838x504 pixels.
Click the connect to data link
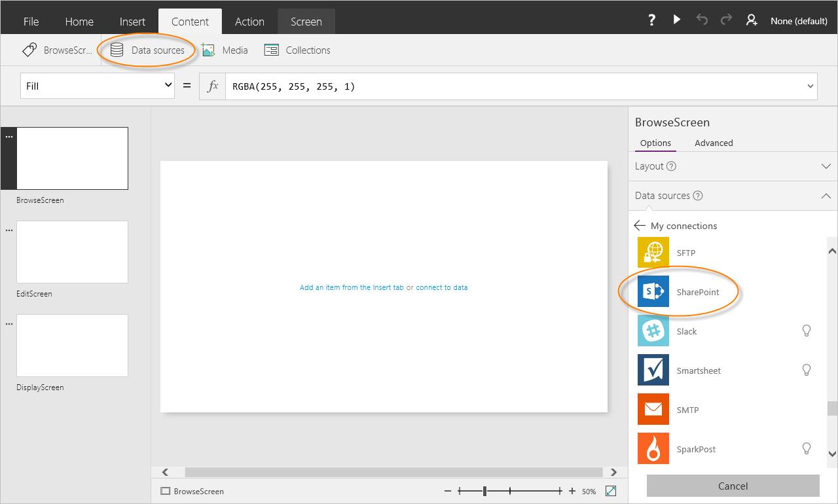coord(442,287)
